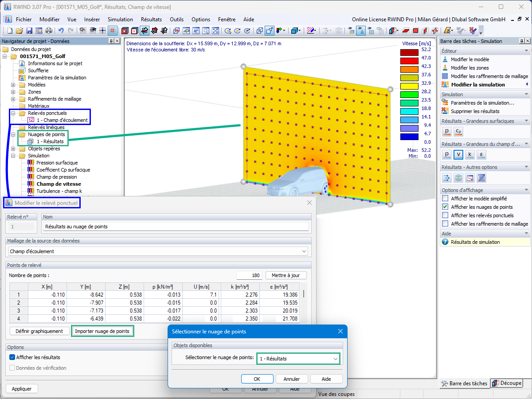Click the dark blue 4.7 legend swatch

410,137
